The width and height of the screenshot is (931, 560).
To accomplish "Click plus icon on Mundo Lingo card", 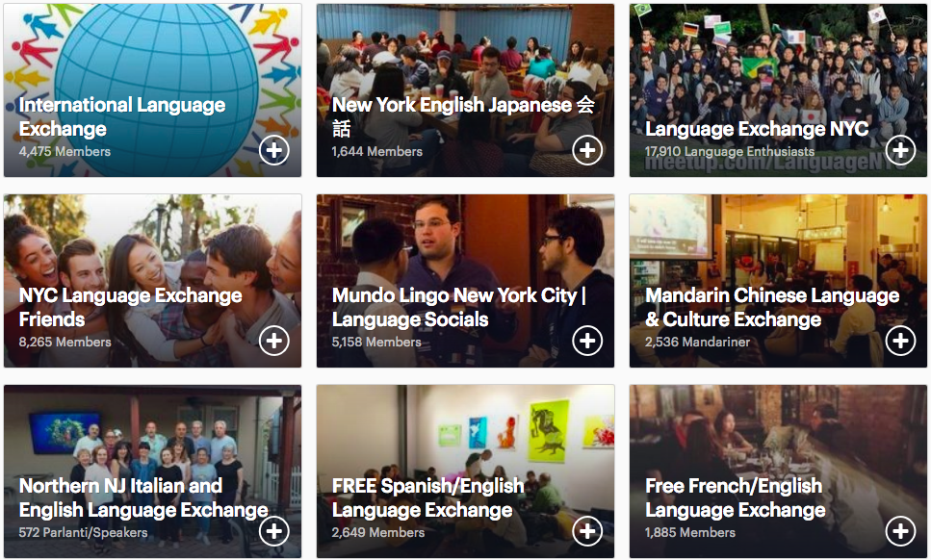I will (x=587, y=341).
